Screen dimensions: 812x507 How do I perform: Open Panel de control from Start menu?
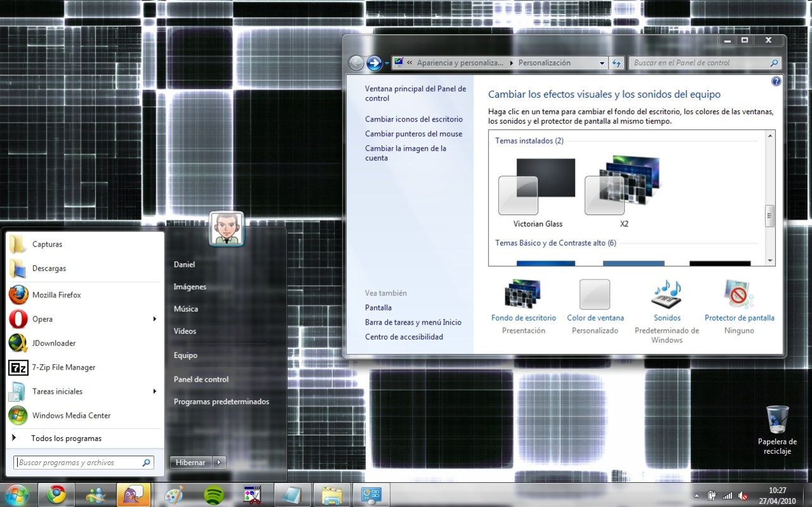pos(201,379)
